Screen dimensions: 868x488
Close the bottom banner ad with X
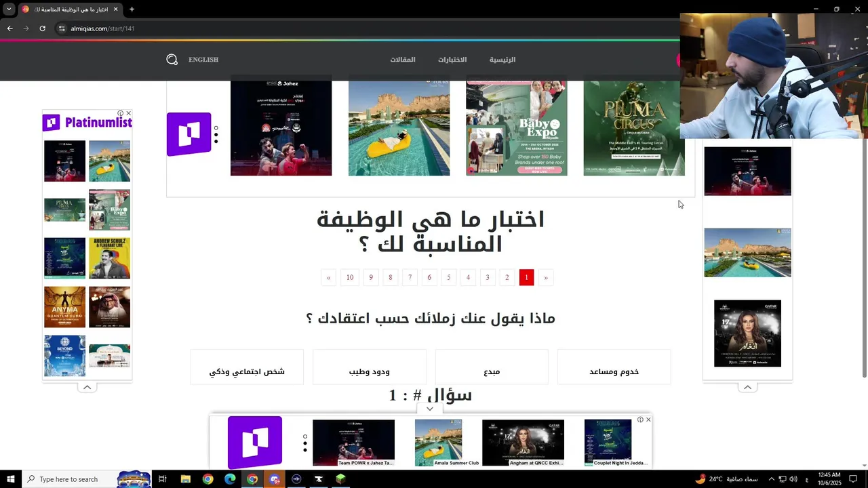tap(648, 420)
